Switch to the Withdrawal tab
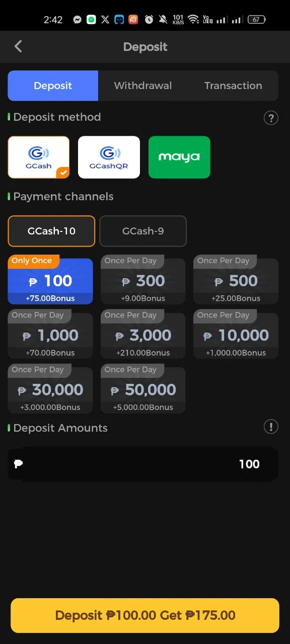Screen dimensions: 290x644 143,86
